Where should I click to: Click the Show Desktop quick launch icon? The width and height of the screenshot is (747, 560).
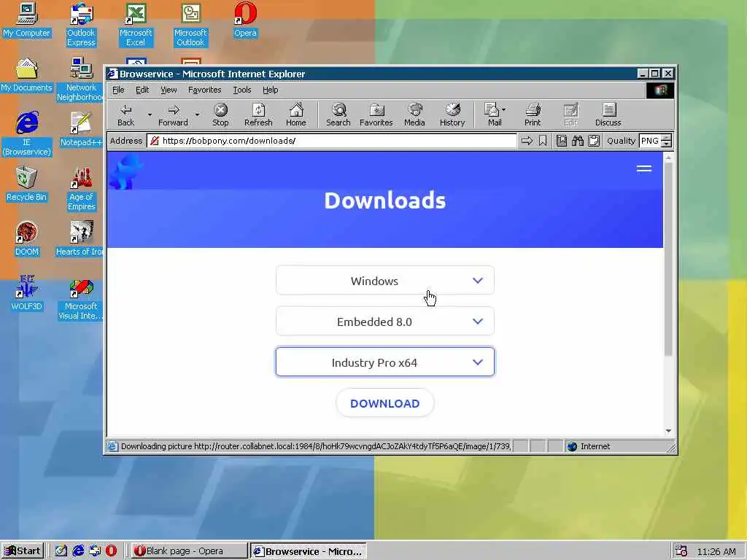(x=61, y=551)
